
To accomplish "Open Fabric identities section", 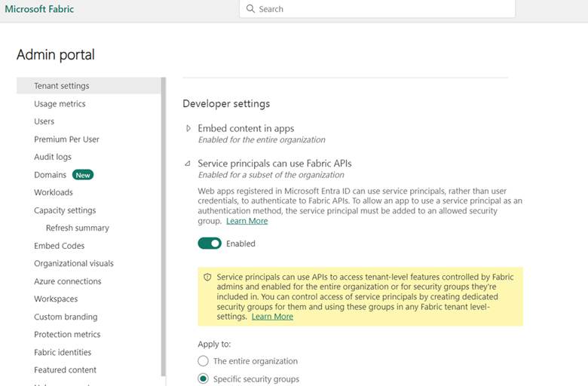I will tap(63, 352).
